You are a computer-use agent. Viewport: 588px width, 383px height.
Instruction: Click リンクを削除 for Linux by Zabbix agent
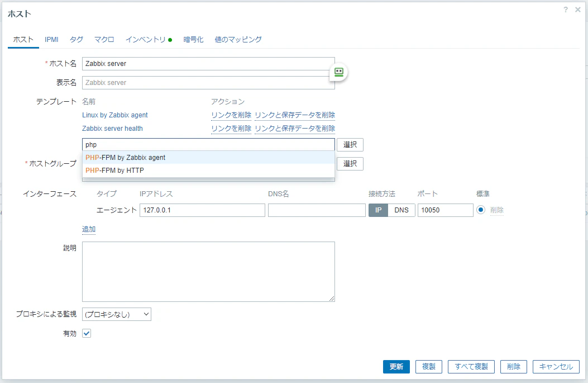[231, 115]
